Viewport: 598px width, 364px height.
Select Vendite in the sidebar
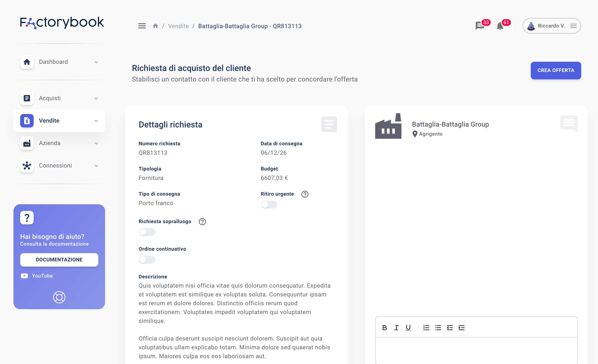pyautogui.click(x=59, y=120)
